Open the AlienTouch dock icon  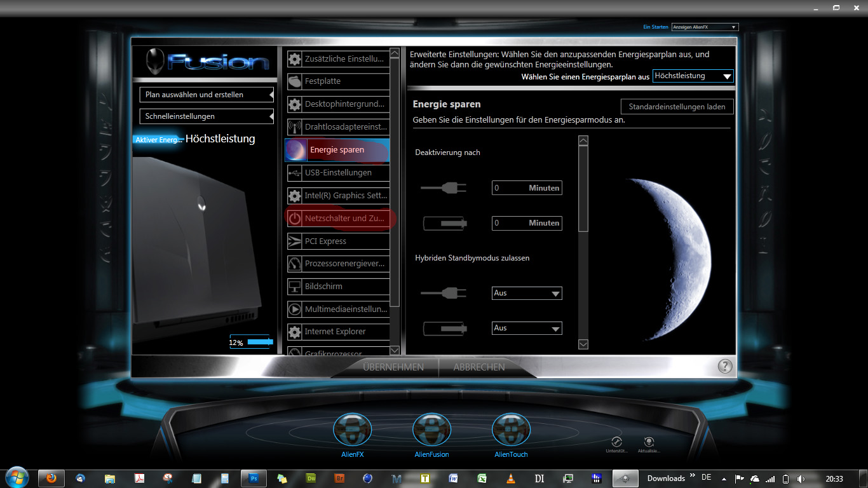click(x=511, y=430)
